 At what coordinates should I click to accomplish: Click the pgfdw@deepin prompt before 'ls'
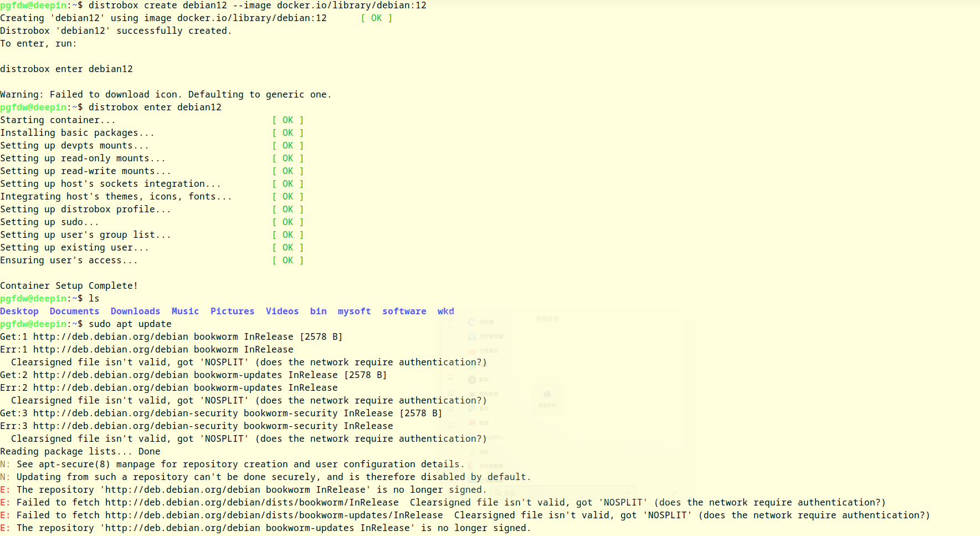point(42,299)
